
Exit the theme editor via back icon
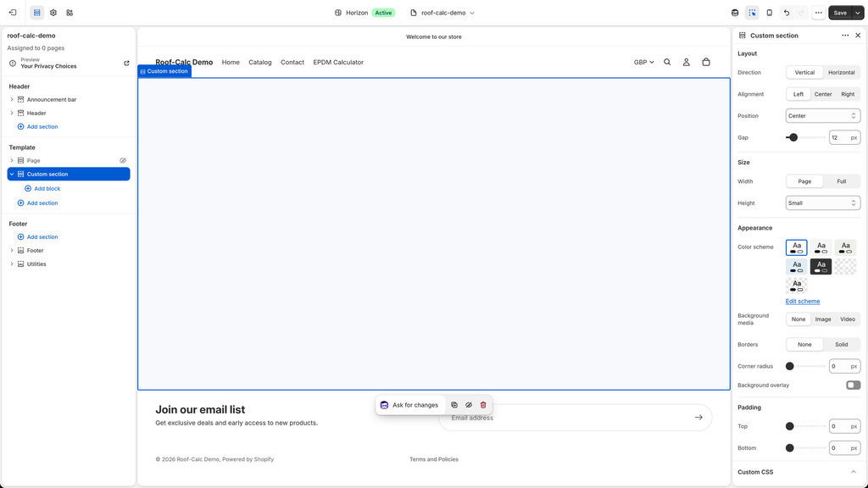[13, 12]
